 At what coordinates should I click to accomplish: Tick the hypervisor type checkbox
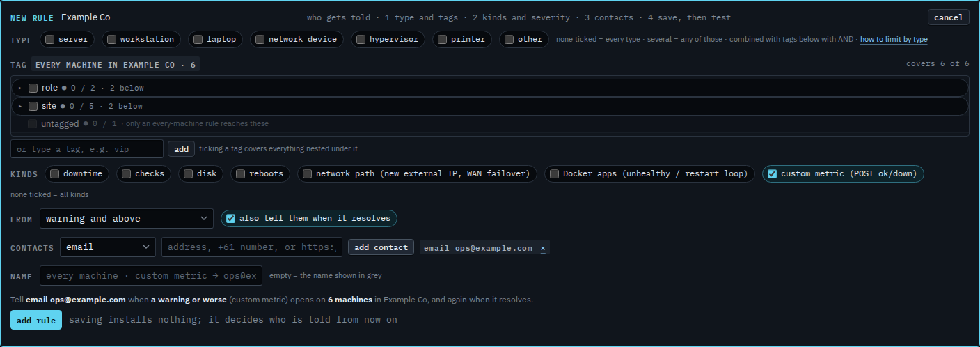click(361, 40)
